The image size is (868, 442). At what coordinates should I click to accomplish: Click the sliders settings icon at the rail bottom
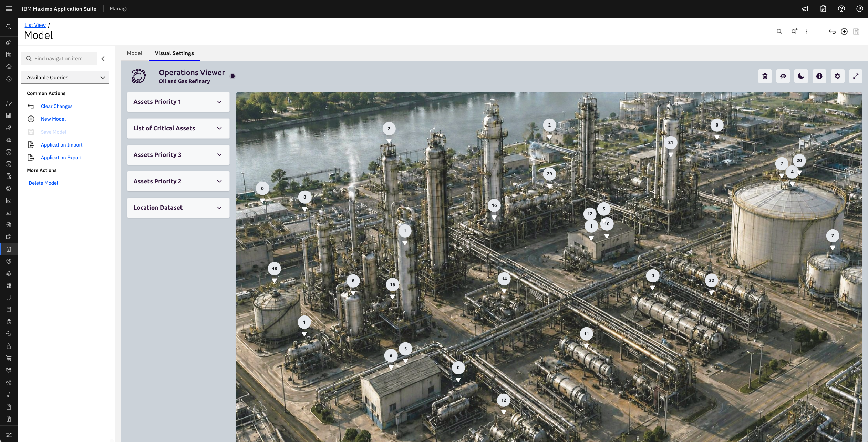pos(9,435)
